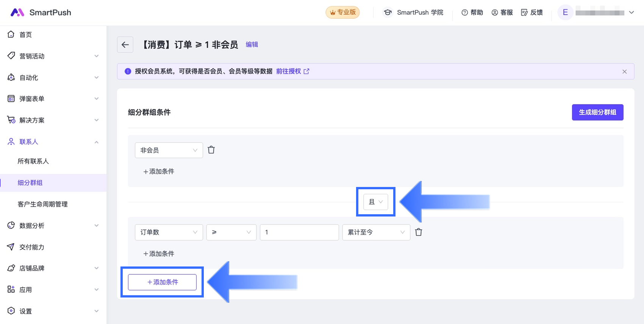Click the 专业版 crown badge
The width and height of the screenshot is (644, 324).
click(x=342, y=12)
